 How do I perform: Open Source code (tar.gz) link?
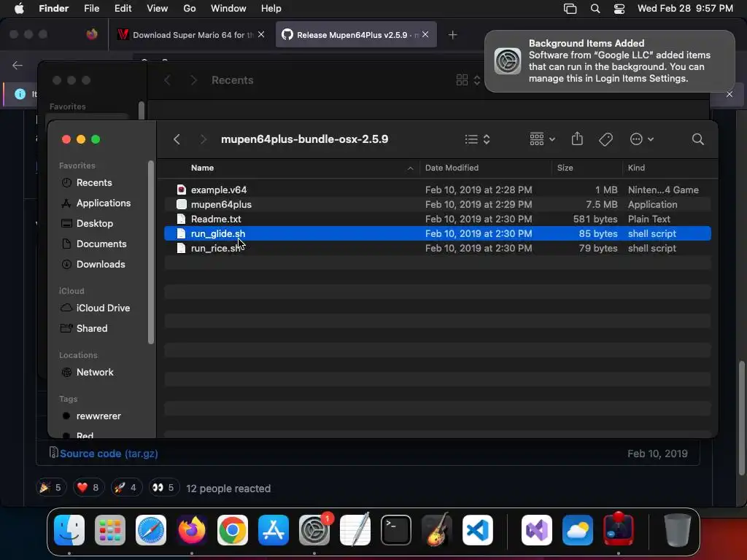109,454
